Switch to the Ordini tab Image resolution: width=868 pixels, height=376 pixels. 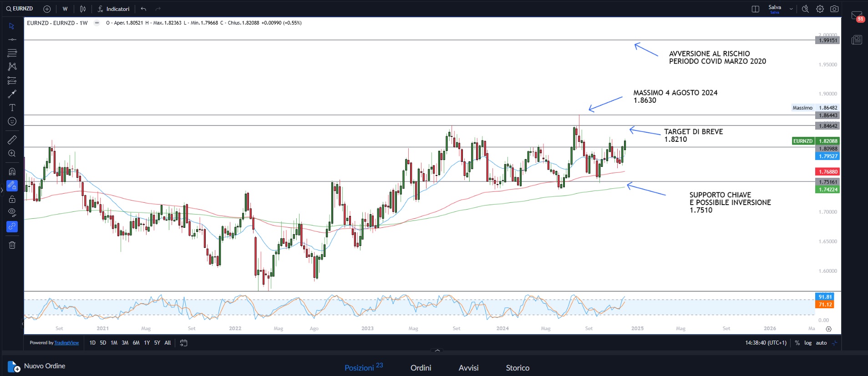pyautogui.click(x=421, y=368)
